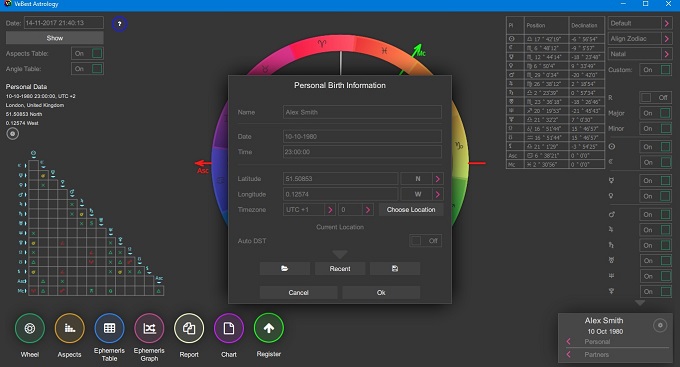
Task: Open the Wheel view
Action: tap(29, 328)
